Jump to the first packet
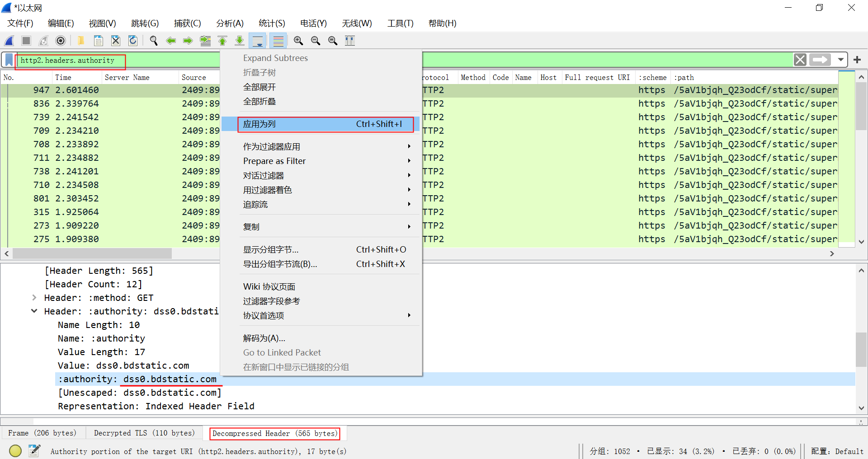This screenshot has height=459, width=868. coord(222,41)
